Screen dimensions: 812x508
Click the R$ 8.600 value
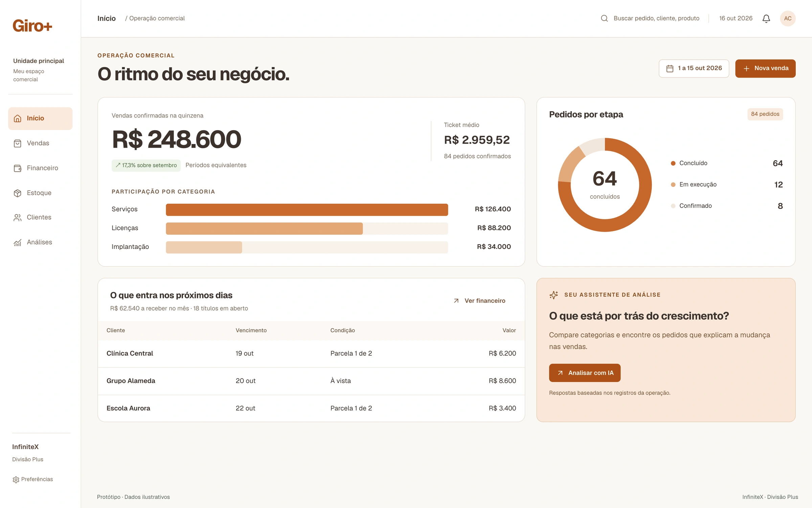502,381
